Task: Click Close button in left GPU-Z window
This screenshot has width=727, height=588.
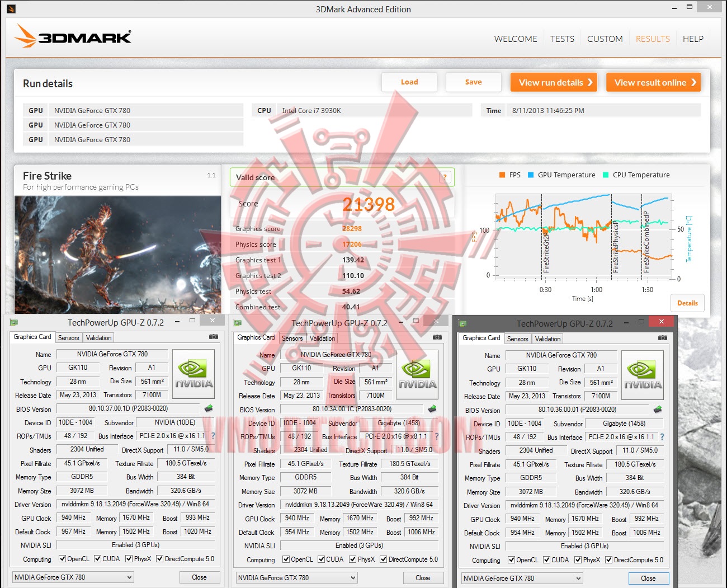Action: coord(200,577)
